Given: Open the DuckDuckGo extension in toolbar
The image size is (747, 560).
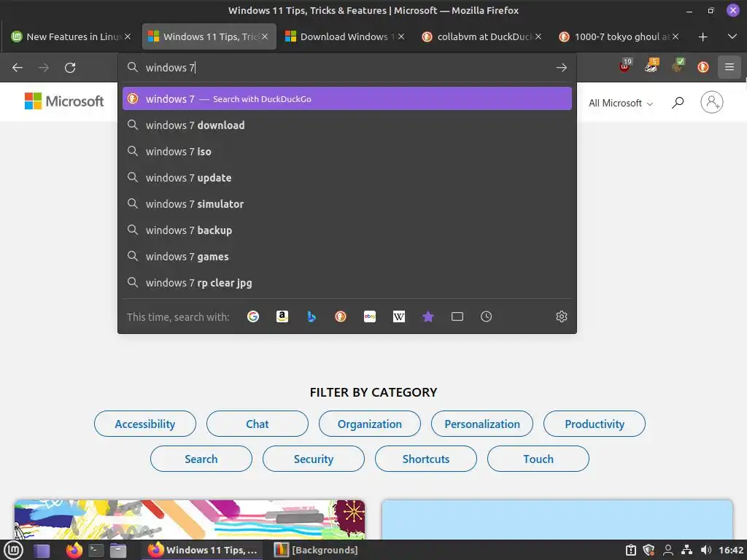Looking at the screenshot, I should [x=703, y=67].
